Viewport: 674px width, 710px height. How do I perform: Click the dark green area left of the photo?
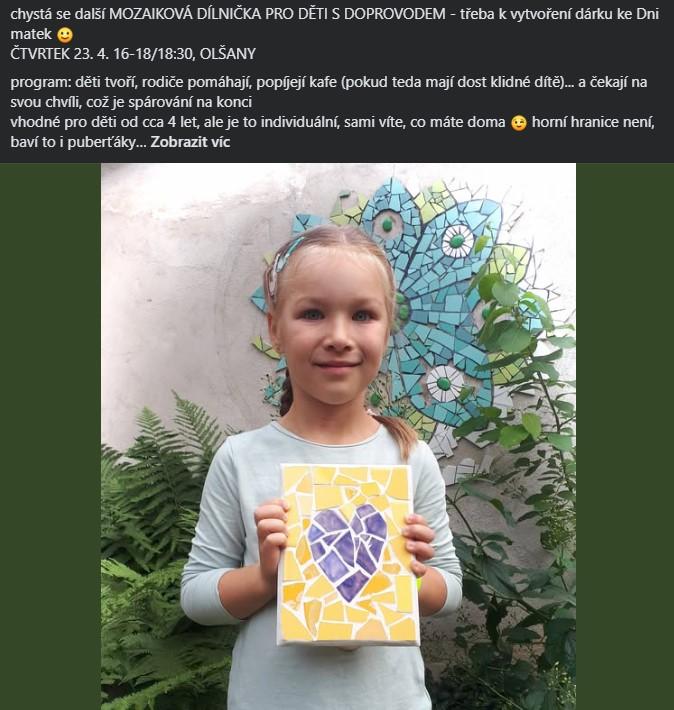(50, 436)
